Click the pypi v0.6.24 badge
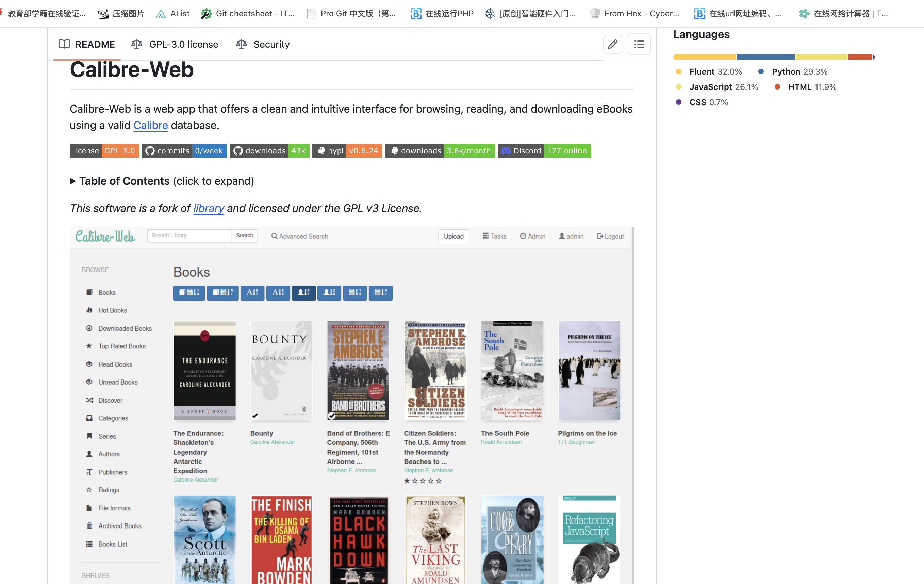This screenshot has width=924, height=584. click(x=347, y=150)
